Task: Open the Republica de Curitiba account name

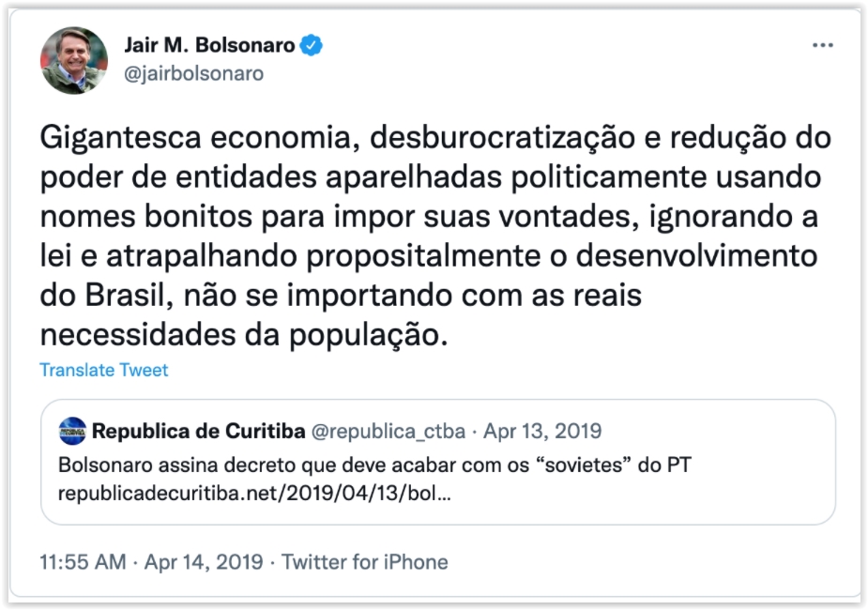Action: 198,432
